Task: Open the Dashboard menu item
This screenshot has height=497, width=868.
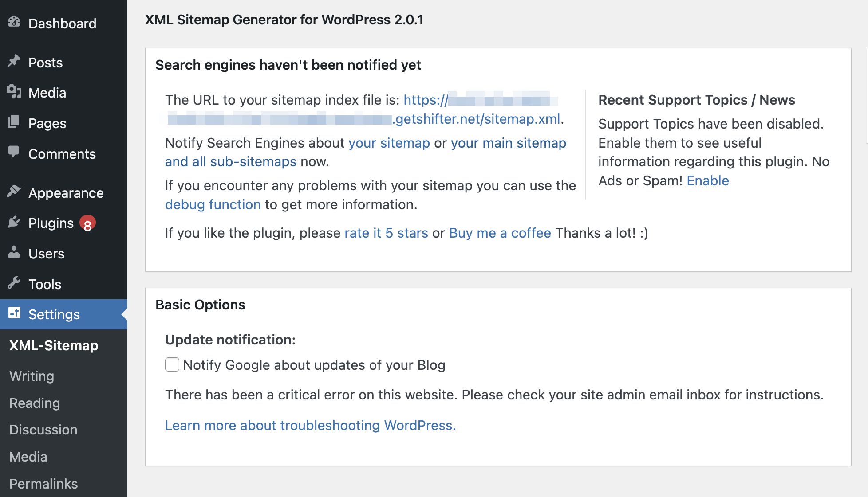Action: tap(63, 23)
